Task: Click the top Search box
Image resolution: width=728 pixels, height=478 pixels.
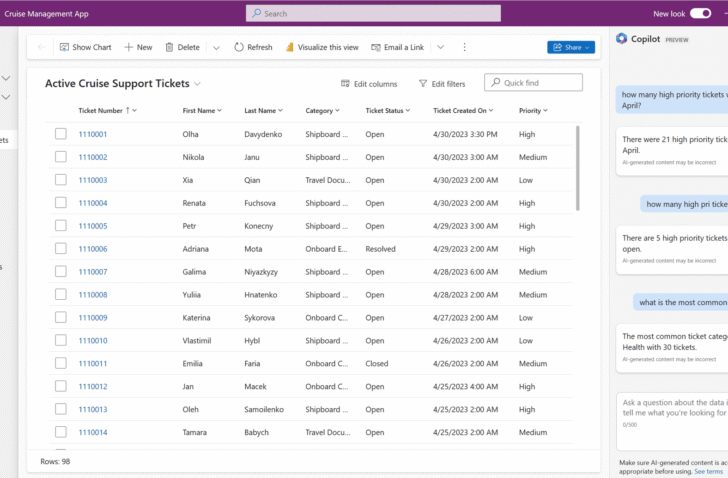Action: 373,13
